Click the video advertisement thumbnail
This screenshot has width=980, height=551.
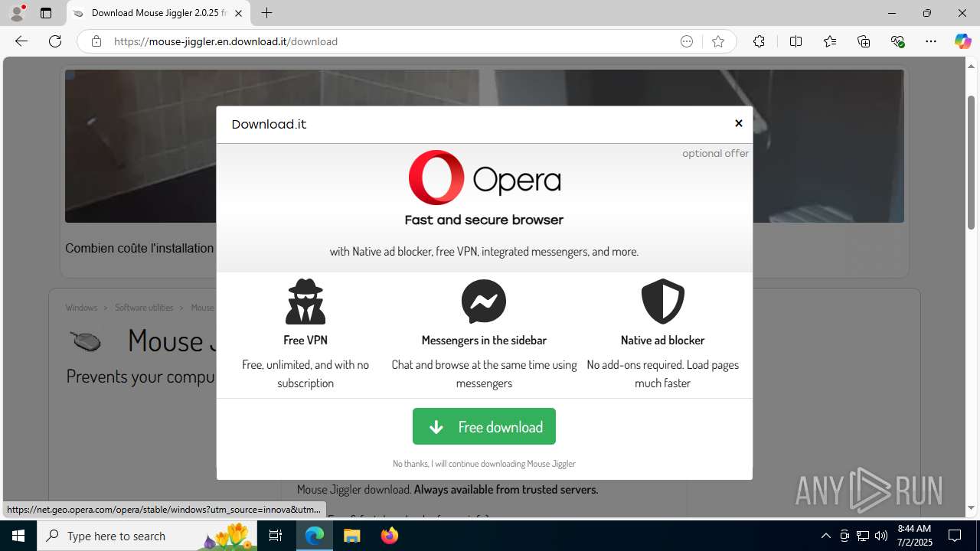click(x=484, y=146)
